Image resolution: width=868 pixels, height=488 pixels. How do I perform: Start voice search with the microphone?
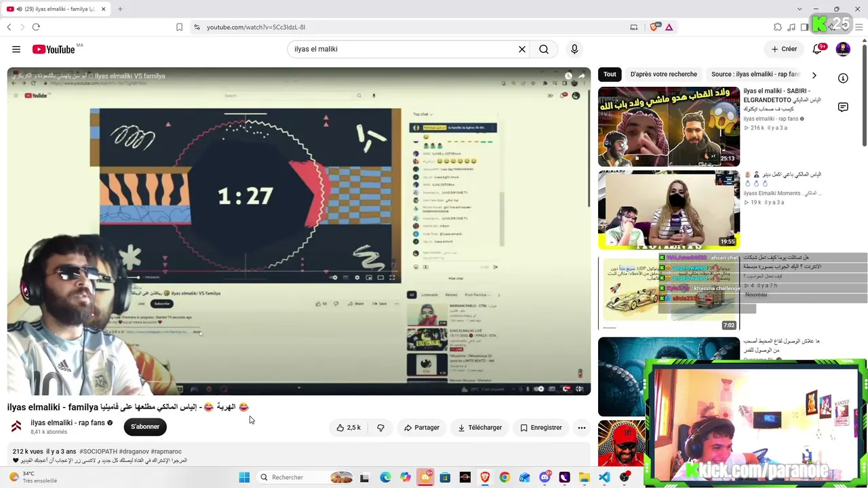pos(574,49)
